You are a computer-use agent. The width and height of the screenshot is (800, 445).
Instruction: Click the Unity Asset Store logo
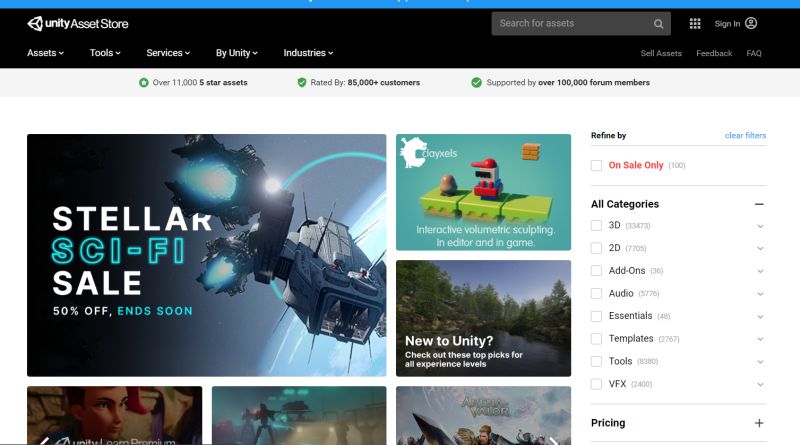click(x=78, y=23)
